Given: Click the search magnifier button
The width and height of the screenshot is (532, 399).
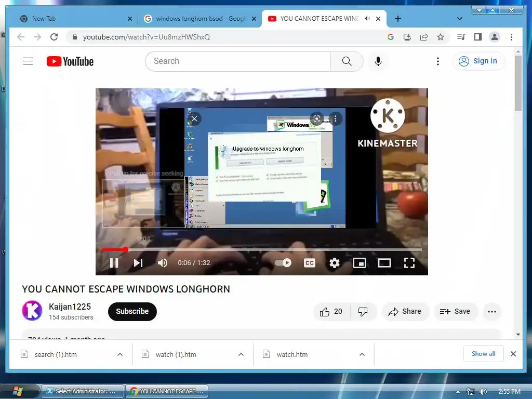Looking at the screenshot, I should (347, 61).
